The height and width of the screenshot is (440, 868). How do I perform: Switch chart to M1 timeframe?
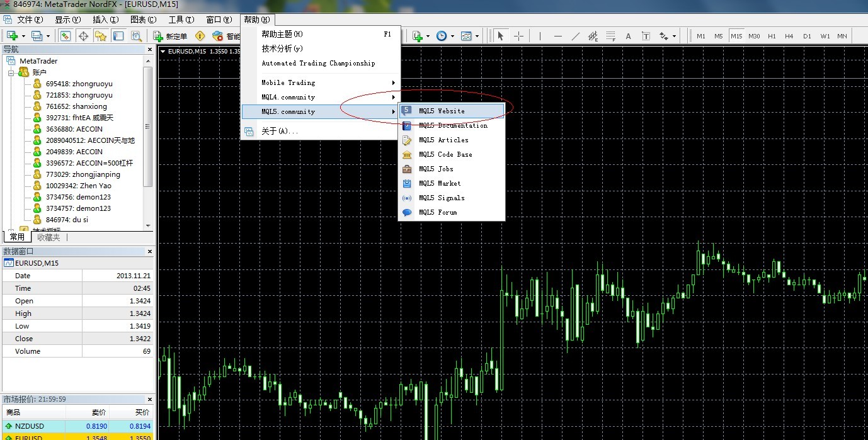[701, 36]
